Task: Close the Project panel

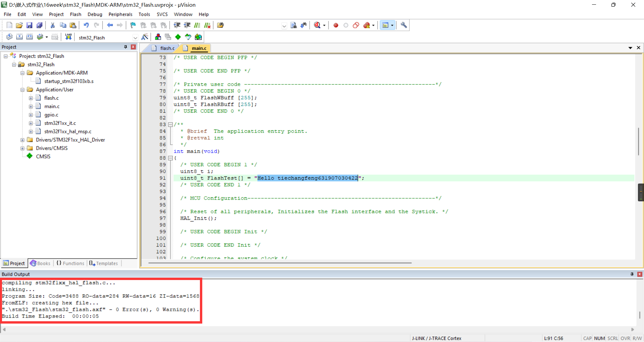Action: pyautogui.click(x=133, y=47)
